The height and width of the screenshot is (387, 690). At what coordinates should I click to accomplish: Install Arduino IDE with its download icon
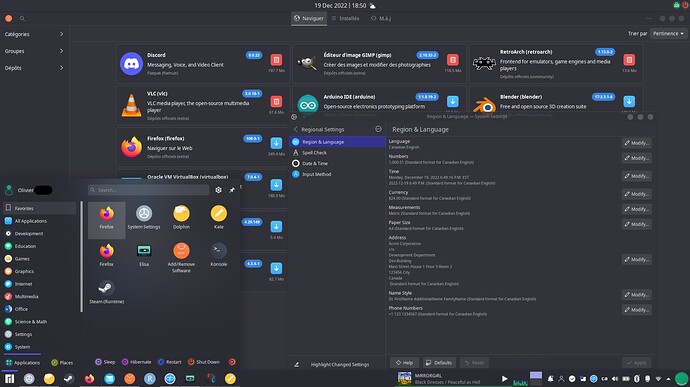click(x=452, y=101)
